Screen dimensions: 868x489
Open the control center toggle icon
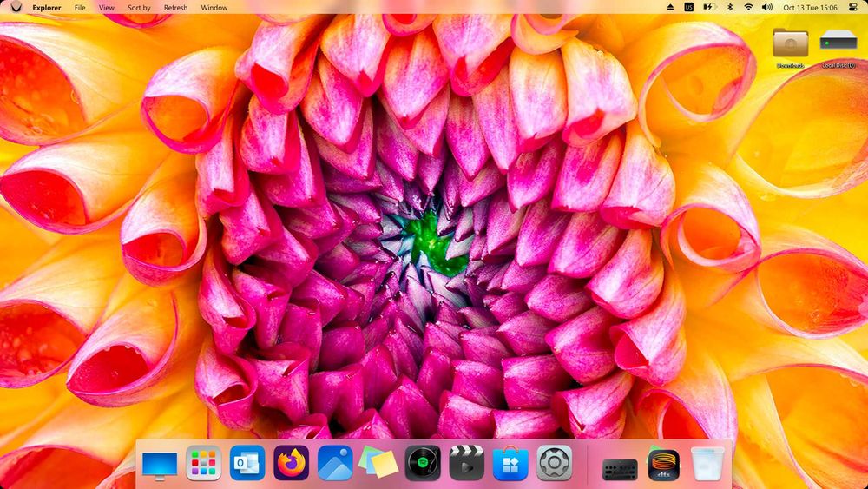point(853,7)
